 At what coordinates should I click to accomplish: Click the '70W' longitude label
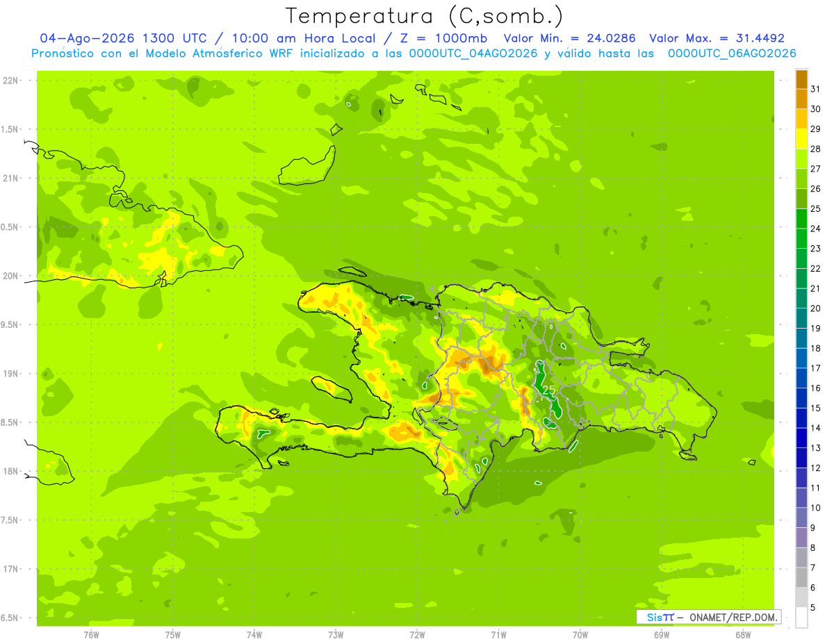coord(580,634)
